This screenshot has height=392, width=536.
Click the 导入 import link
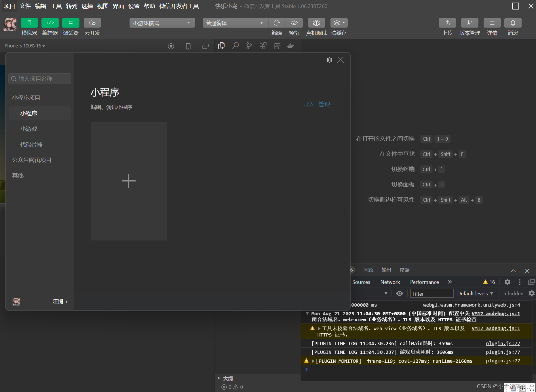pos(308,104)
